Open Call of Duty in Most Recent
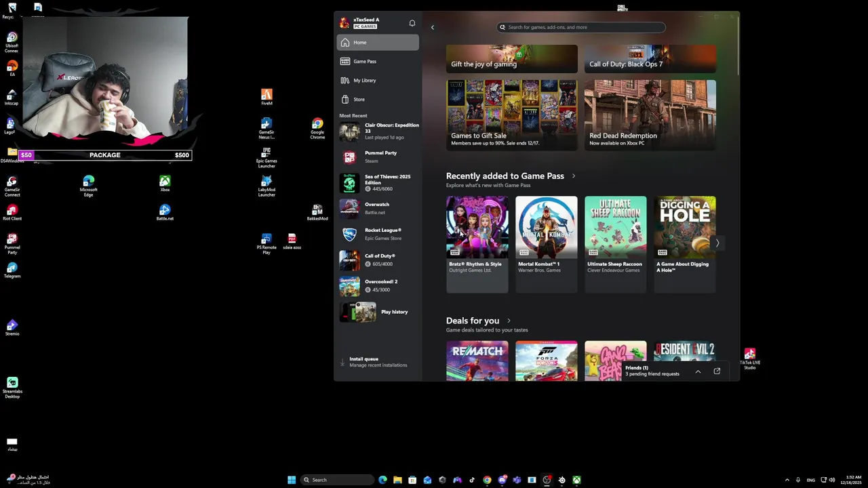 tap(379, 260)
